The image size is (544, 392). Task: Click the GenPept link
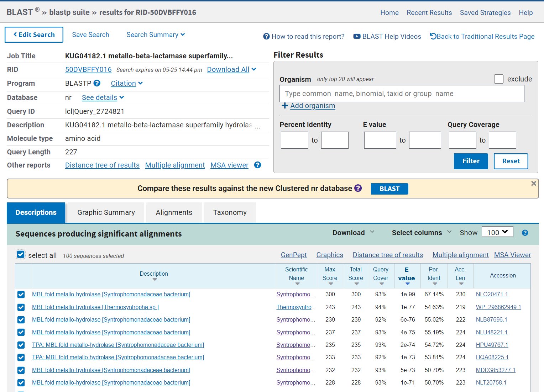(294, 255)
